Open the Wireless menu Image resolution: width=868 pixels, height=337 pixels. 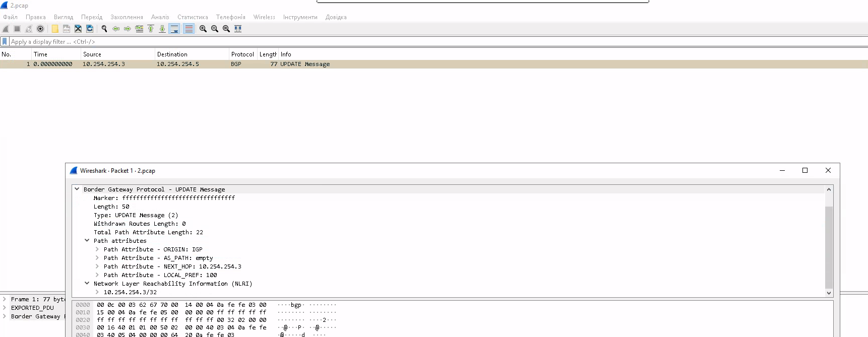264,17
